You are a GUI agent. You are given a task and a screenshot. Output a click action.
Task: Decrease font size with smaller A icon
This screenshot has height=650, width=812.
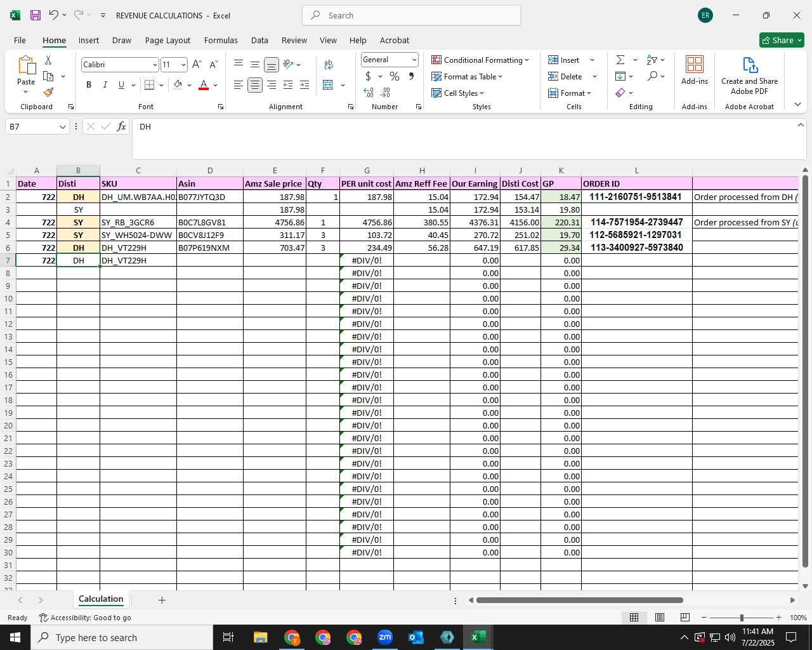point(213,65)
